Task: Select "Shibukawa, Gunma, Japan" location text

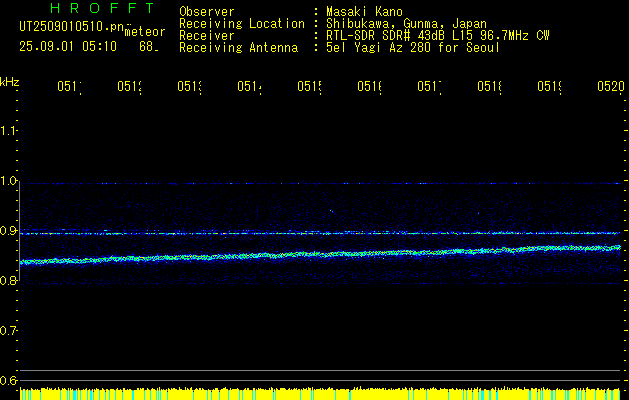Action: [x=406, y=24]
